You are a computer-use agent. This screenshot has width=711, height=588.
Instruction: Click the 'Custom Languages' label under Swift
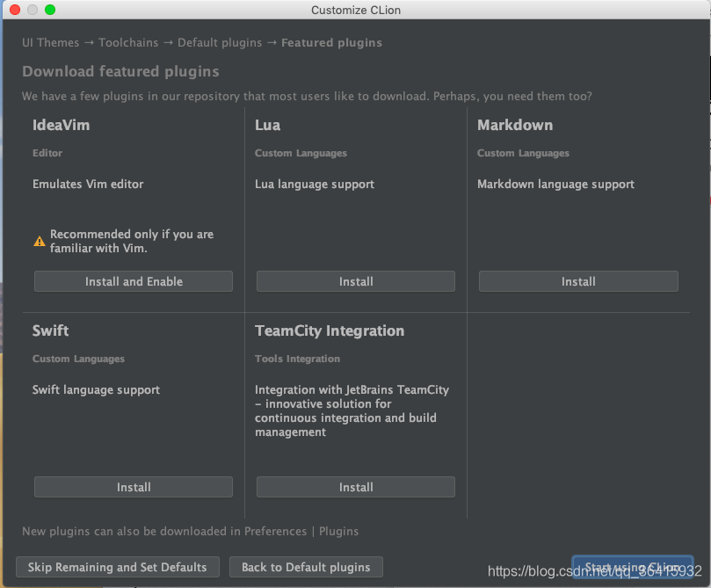78,359
